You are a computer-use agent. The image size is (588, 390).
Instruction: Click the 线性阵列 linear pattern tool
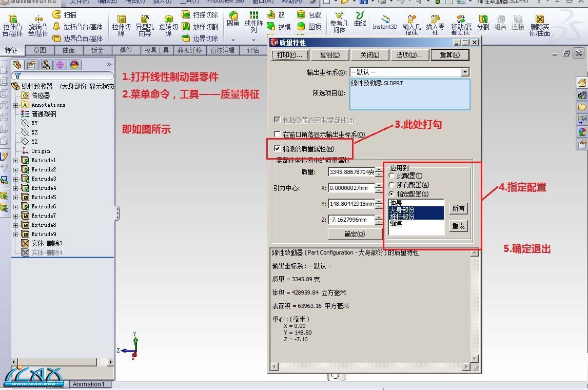(253, 22)
